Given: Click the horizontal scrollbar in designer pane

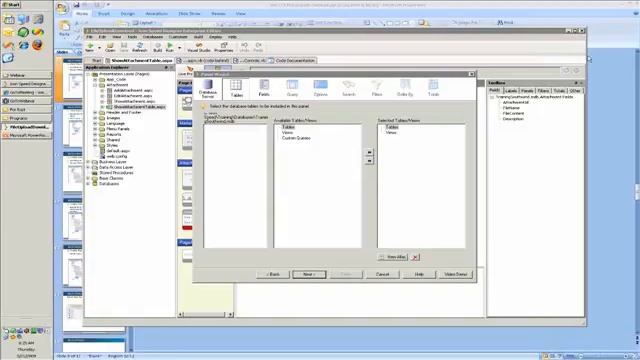Looking at the screenshot, I should pyautogui.click(x=205, y=314).
